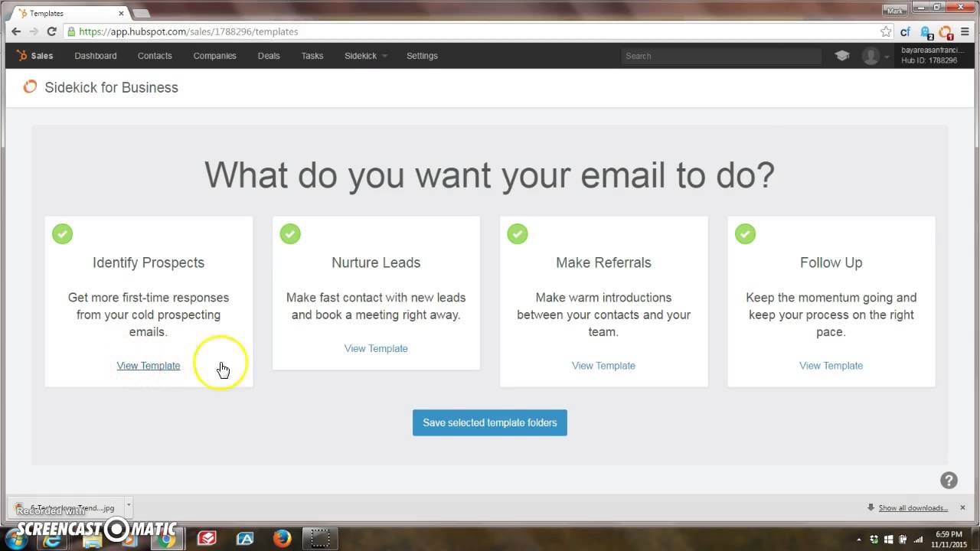Launch Internet Explorer from taskbar
Viewport: 980px width, 551px height.
pos(53,539)
